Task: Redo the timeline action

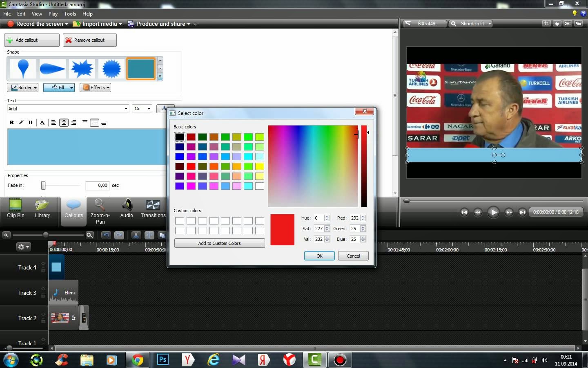Action: pos(119,235)
